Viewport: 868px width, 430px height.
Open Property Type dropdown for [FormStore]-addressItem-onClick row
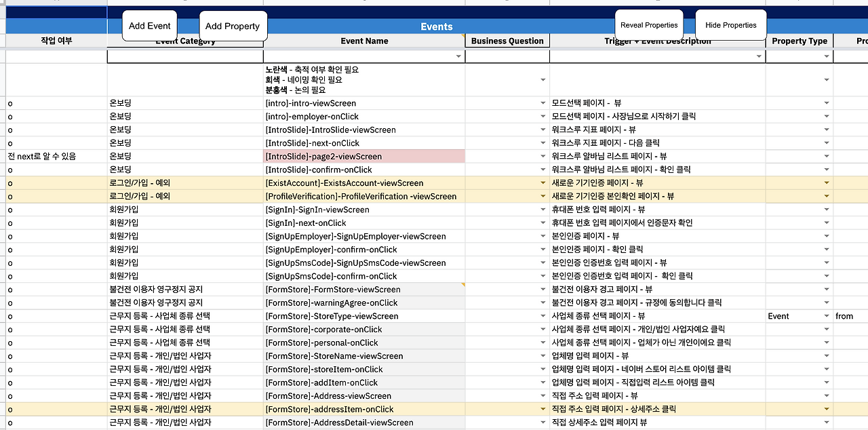point(827,410)
